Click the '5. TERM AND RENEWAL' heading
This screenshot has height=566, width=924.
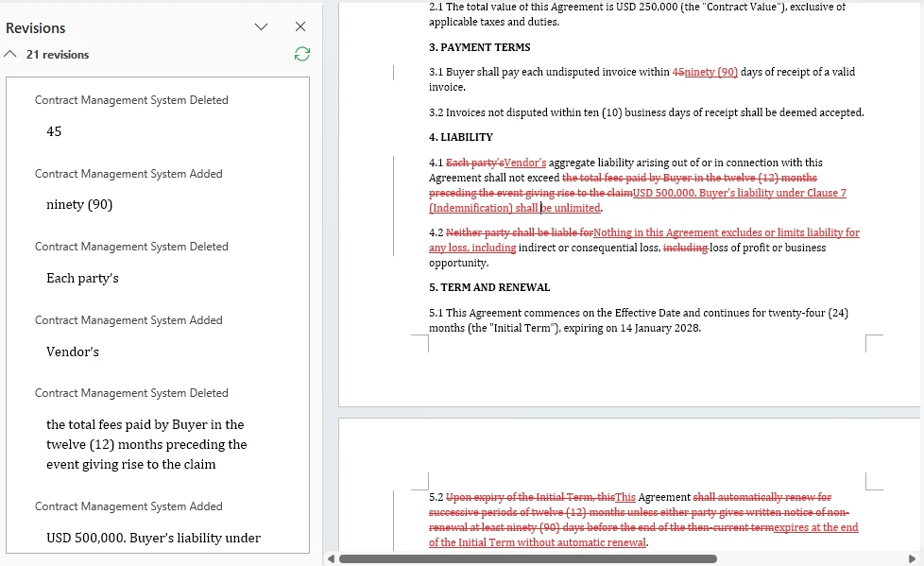(489, 287)
